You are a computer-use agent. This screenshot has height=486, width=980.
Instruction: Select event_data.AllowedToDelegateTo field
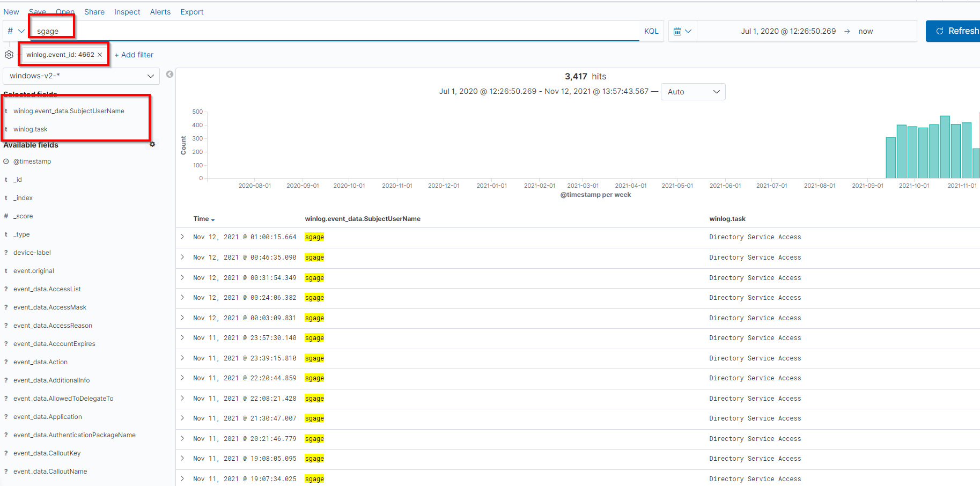63,399
